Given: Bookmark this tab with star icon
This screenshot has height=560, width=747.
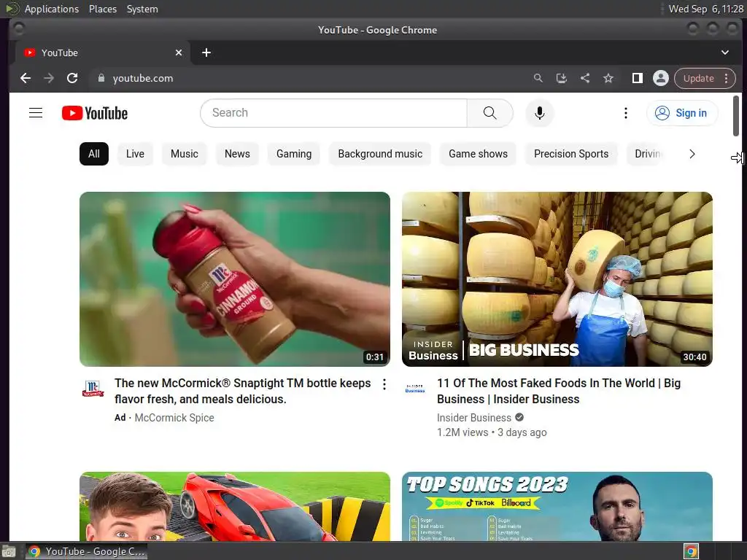Looking at the screenshot, I should 608,78.
